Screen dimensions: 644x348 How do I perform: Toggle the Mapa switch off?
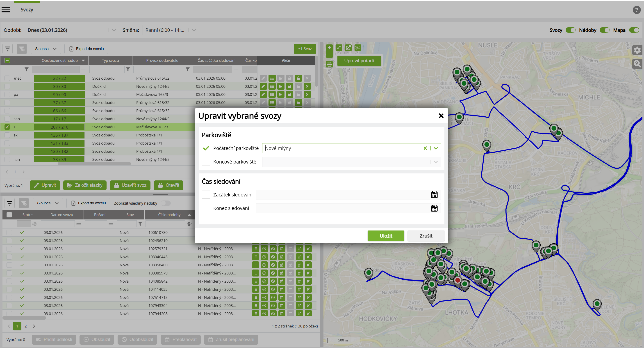(x=634, y=30)
